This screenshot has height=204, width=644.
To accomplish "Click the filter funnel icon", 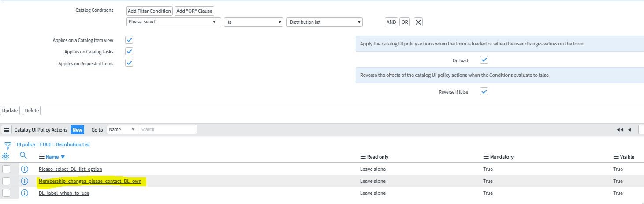I will (x=7, y=145).
